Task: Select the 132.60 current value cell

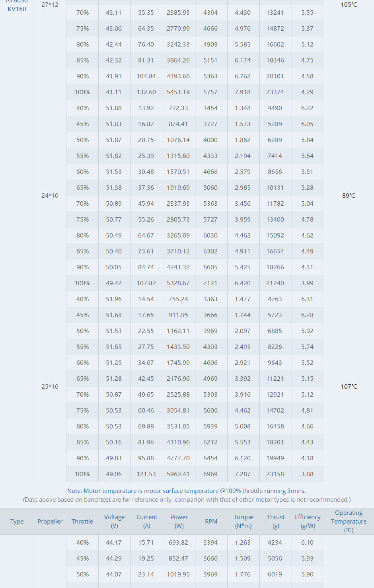Action: (146, 92)
